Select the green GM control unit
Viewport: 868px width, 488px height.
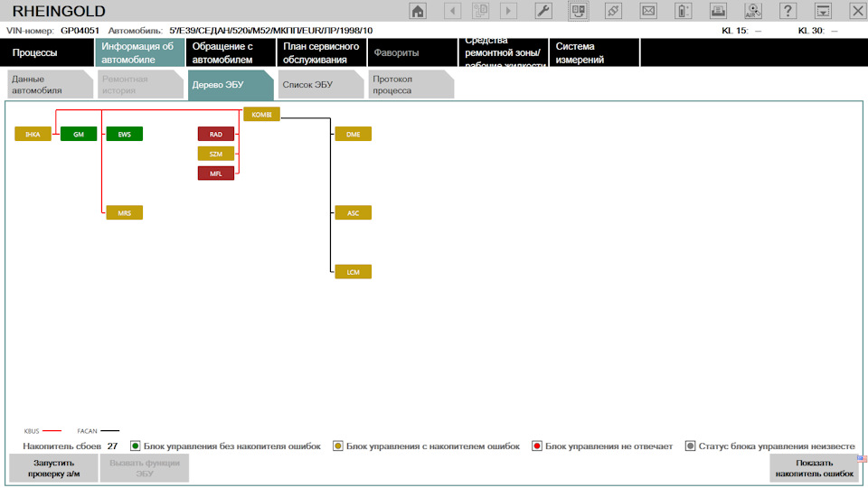[x=79, y=134]
